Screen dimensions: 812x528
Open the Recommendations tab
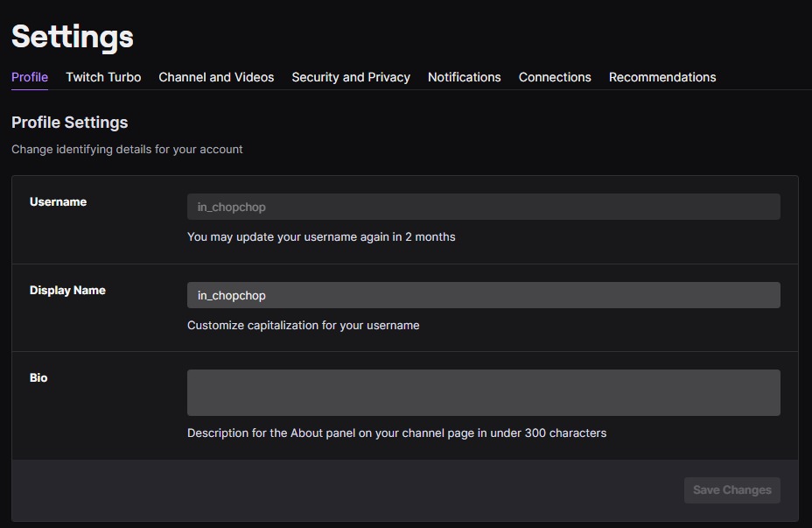coord(662,77)
